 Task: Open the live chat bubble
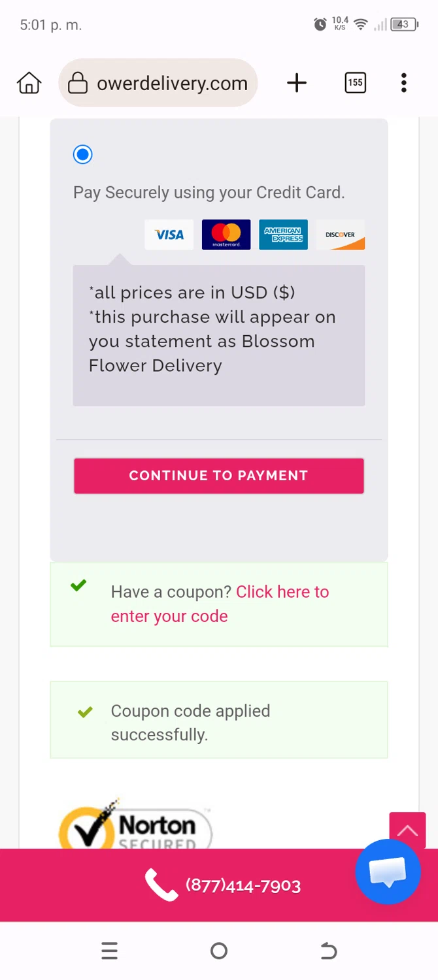[x=388, y=872]
